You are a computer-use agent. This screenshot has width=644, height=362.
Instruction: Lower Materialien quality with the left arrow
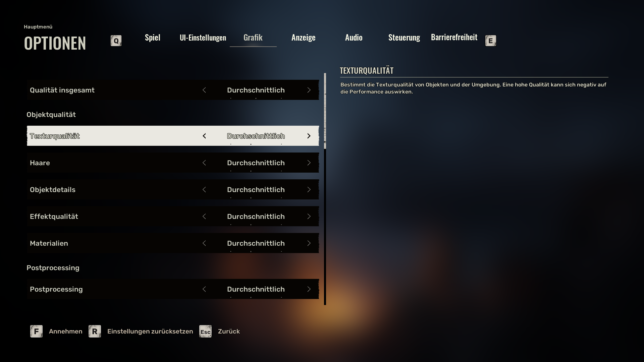(x=204, y=243)
